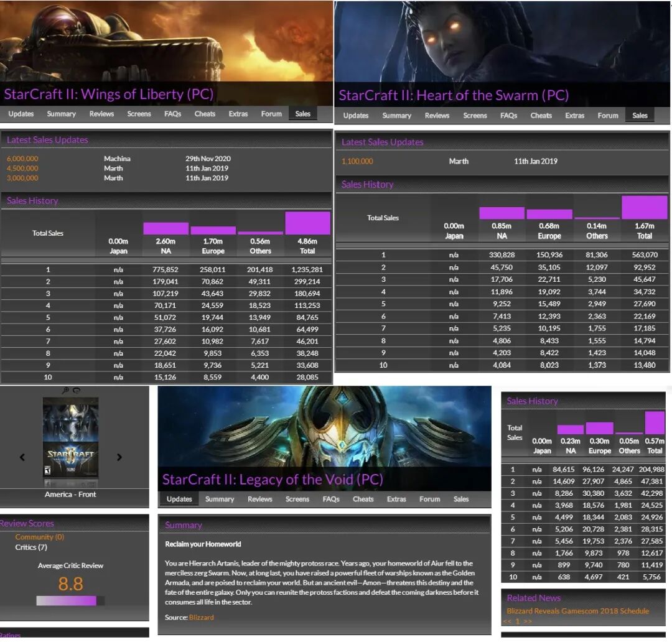Screen dimensions: 672x642
Task: Click Heart of the Swarm total 563,070
Action: 645,254
